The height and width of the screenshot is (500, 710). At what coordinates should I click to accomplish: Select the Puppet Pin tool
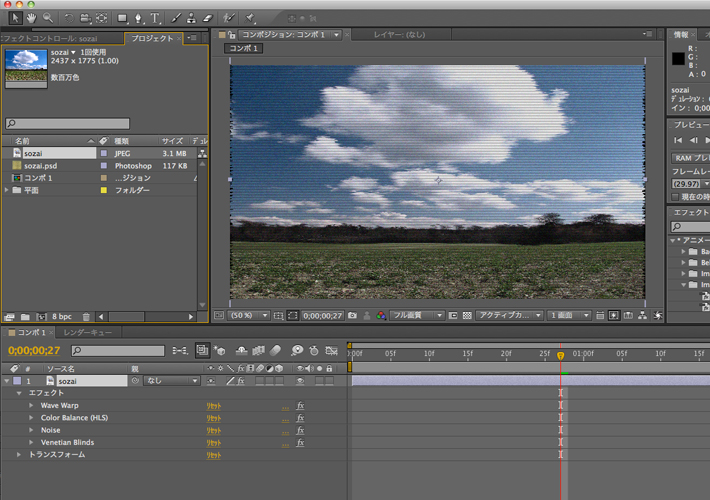250,17
